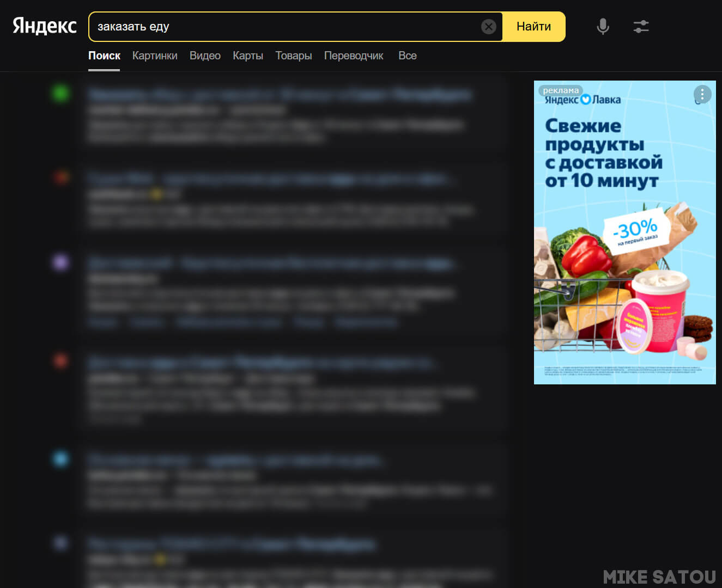The height and width of the screenshot is (588, 722).
Task: Click the Найти search button
Action: click(x=534, y=27)
